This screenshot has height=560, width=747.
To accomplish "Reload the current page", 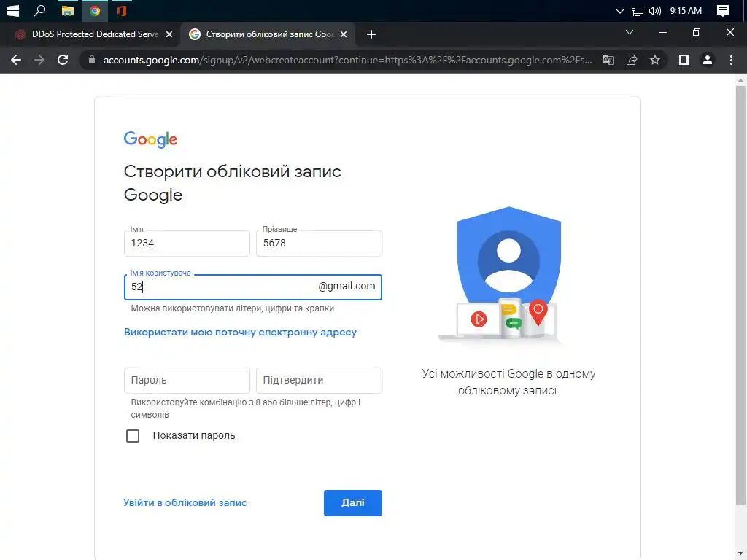I will tap(63, 60).
